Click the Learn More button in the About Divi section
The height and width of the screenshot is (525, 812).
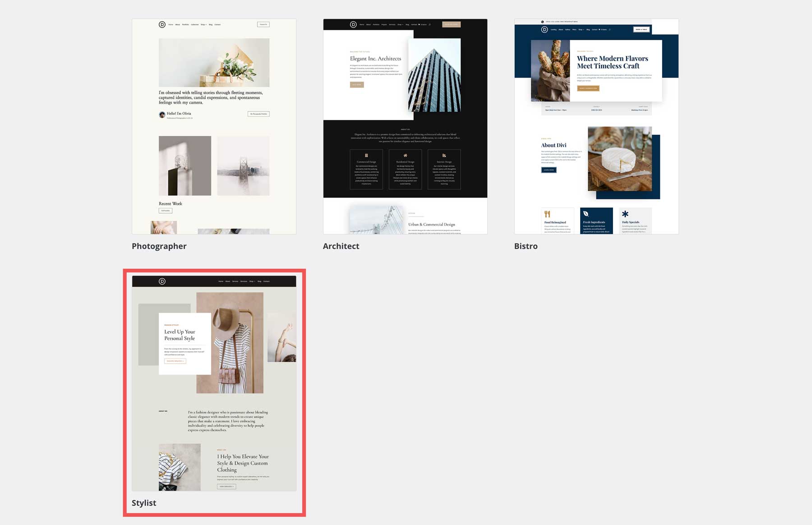click(x=548, y=170)
